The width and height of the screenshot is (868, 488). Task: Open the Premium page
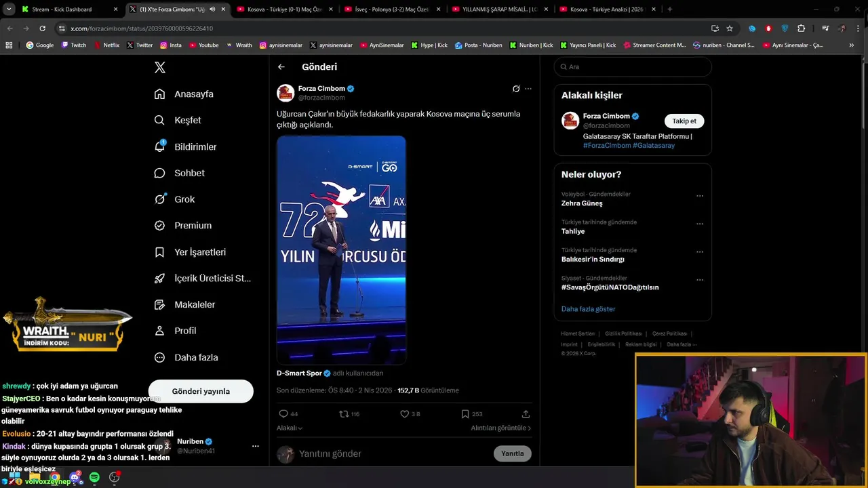click(x=182, y=226)
